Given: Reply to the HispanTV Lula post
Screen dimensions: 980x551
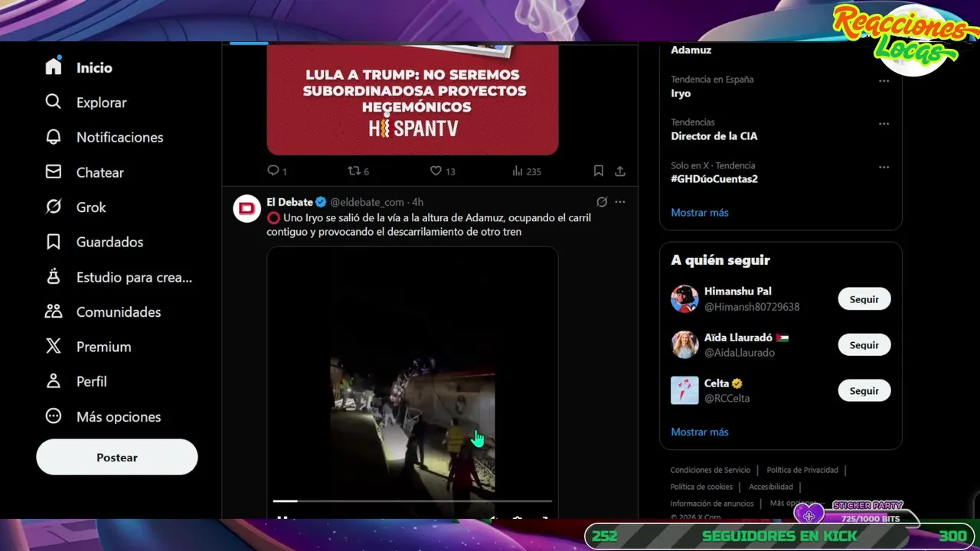Looking at the screenshot, I should (273, 171).
